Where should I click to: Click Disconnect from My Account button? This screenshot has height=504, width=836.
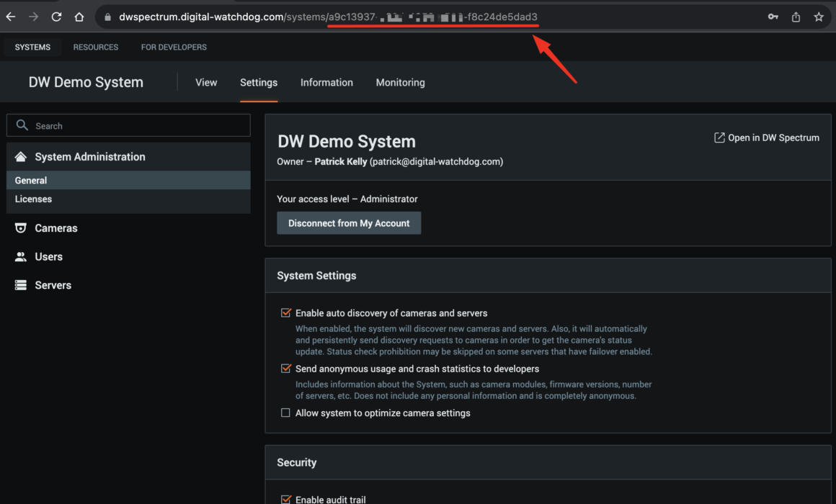[x=349, y=223]
